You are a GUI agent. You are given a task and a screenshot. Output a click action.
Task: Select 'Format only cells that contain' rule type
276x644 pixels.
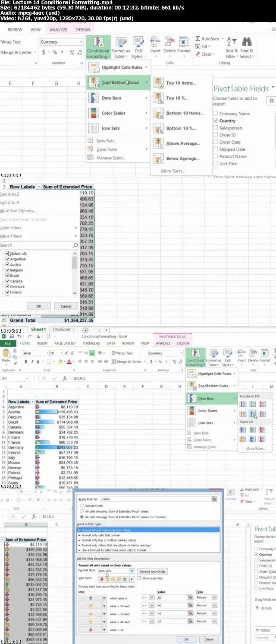tap(148, 535)
